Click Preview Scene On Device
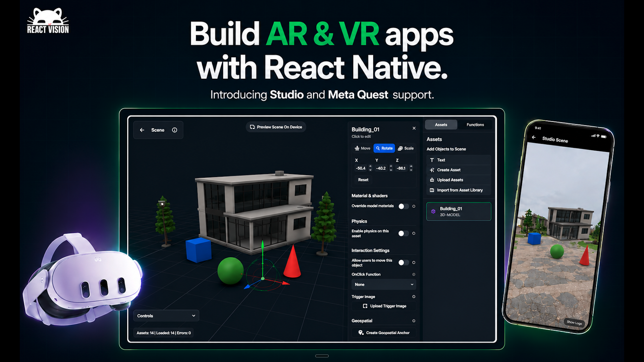 (276, 127)
